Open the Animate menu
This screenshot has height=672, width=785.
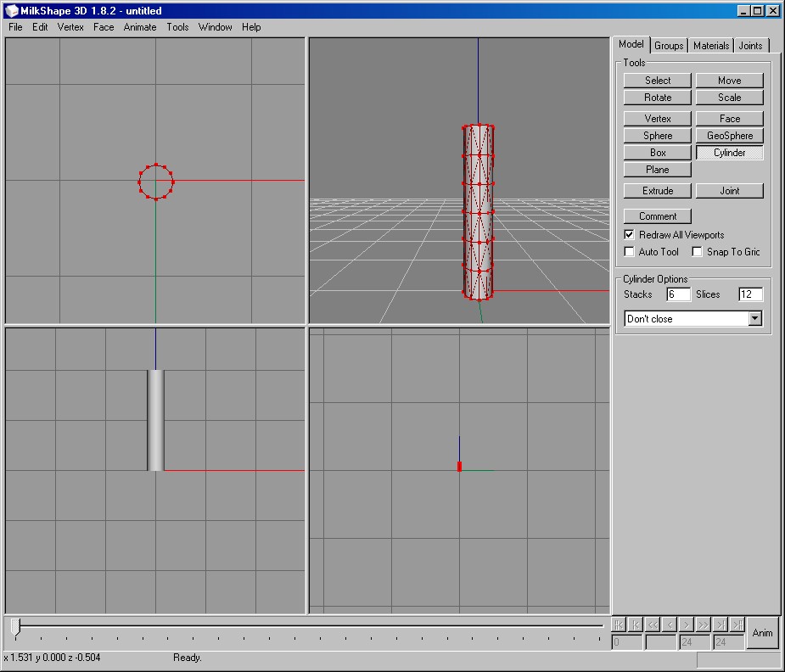tap(140, 27)
